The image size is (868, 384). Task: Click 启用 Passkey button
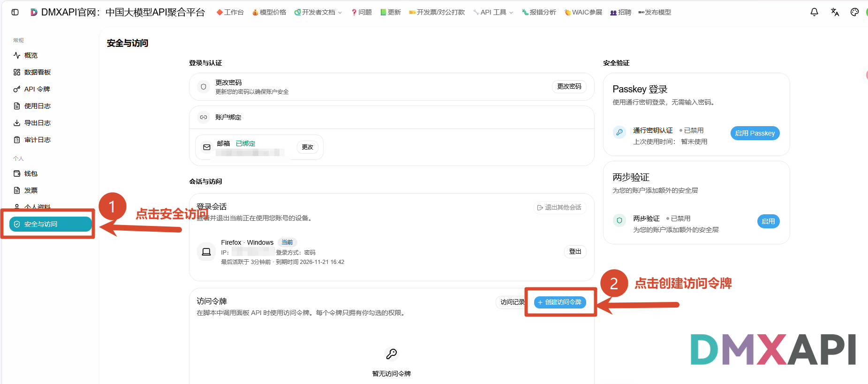[755, 133]
